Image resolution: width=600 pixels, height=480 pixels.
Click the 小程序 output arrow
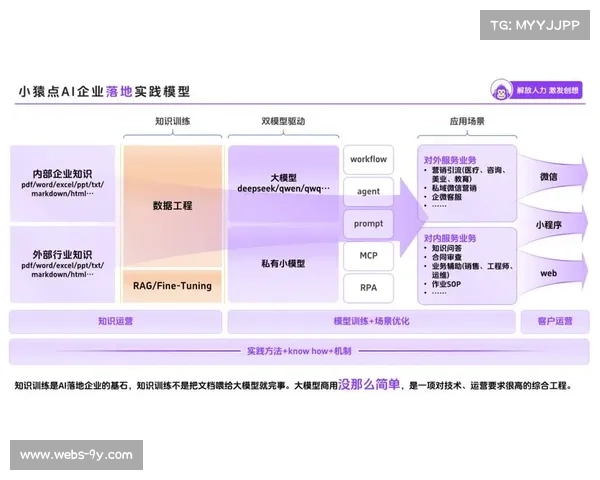point(553,225)
